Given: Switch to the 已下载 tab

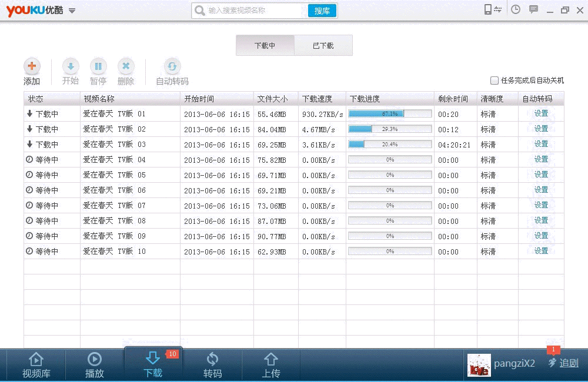Looking at the screenshot, I should click(x=323, y=45).
